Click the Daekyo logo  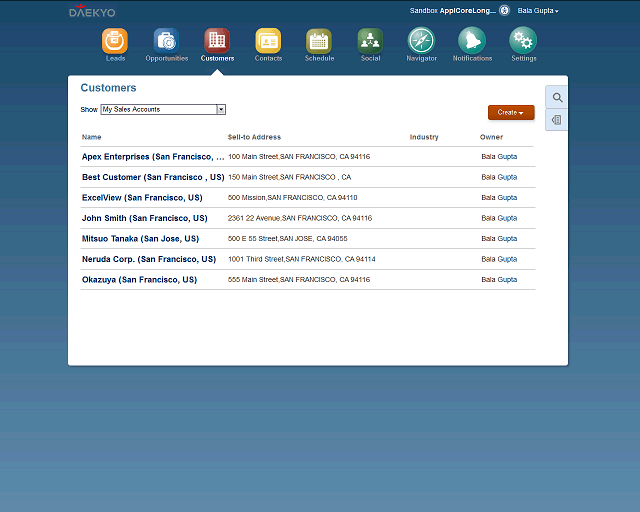[92, 11]
